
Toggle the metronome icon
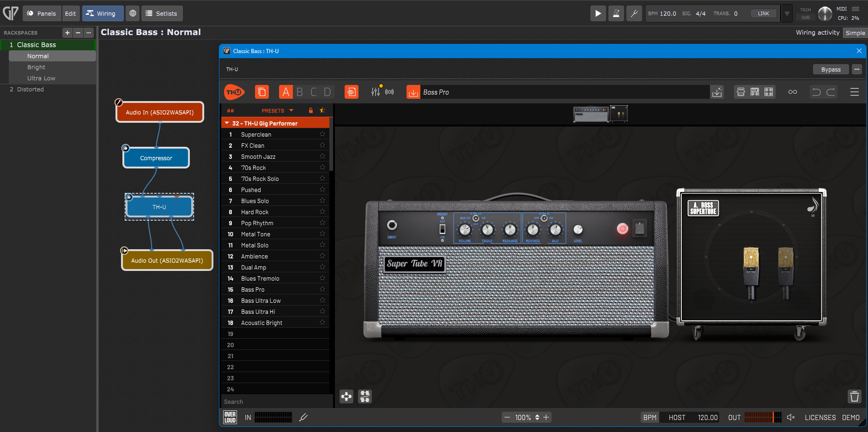click(x=616, y=13)
